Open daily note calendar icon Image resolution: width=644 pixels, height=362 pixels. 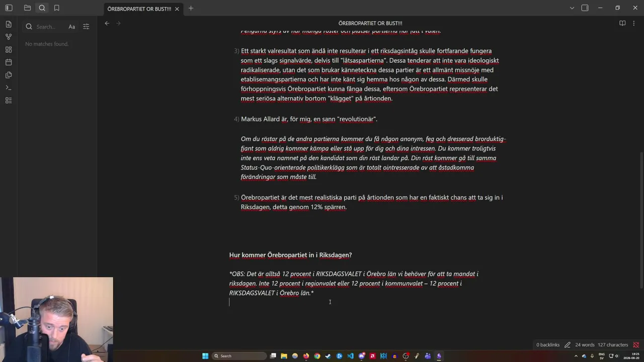click(9, 62)
